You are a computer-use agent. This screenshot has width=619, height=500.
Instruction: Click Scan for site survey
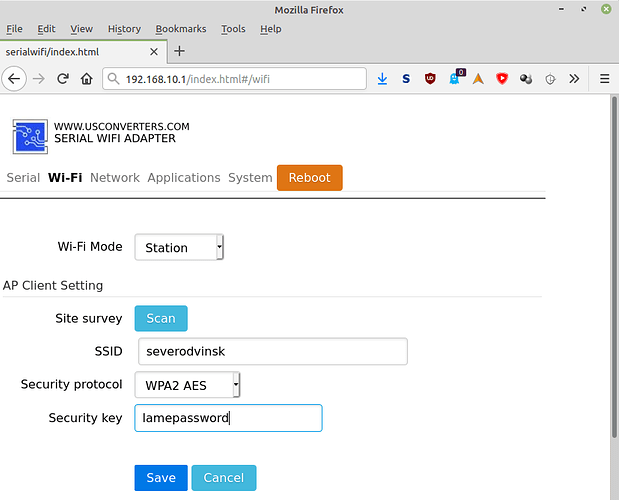[x=161, y=318]
